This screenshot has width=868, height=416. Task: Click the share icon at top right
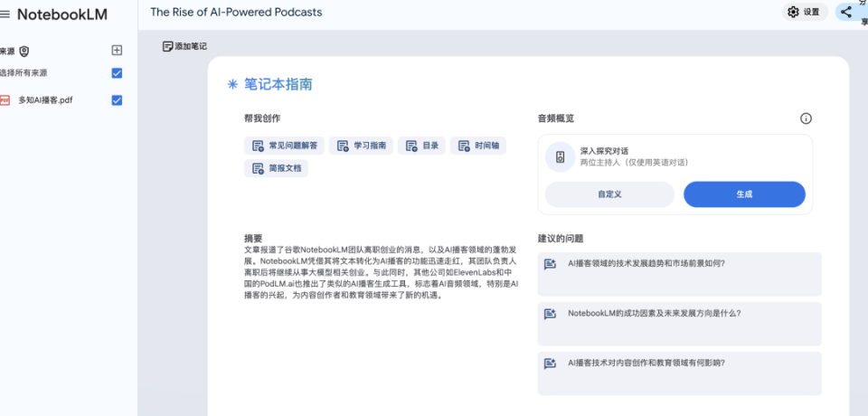846,12
